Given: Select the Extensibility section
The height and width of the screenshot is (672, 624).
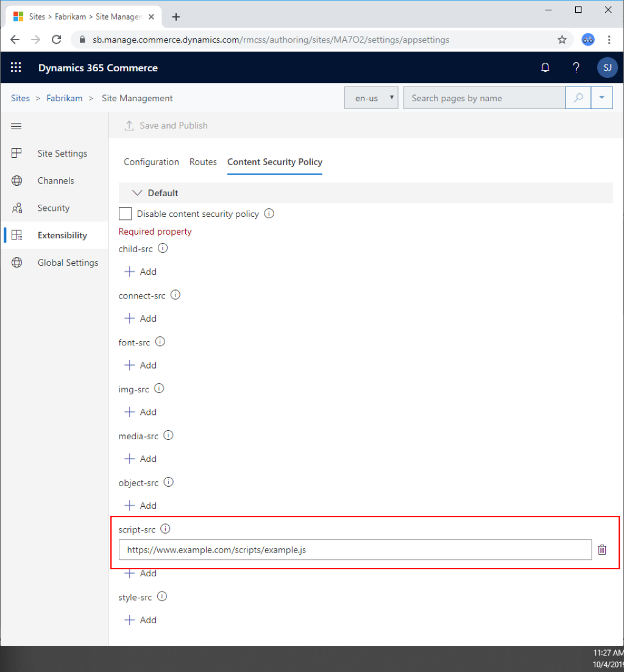Looking at the screenshot, I should (62, 235).
